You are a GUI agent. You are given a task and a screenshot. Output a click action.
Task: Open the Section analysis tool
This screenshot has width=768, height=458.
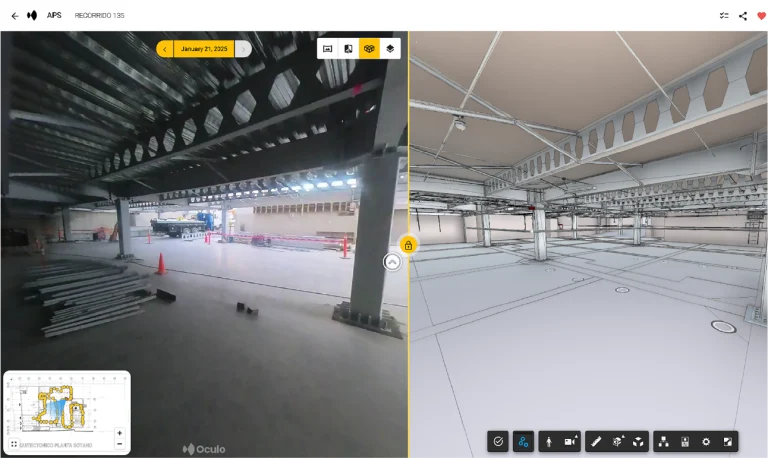pos(618,442)
